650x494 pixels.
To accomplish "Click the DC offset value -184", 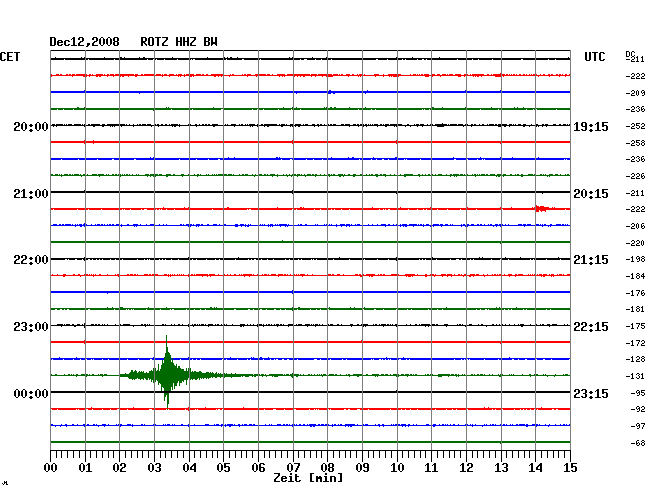I will (635, 276).
